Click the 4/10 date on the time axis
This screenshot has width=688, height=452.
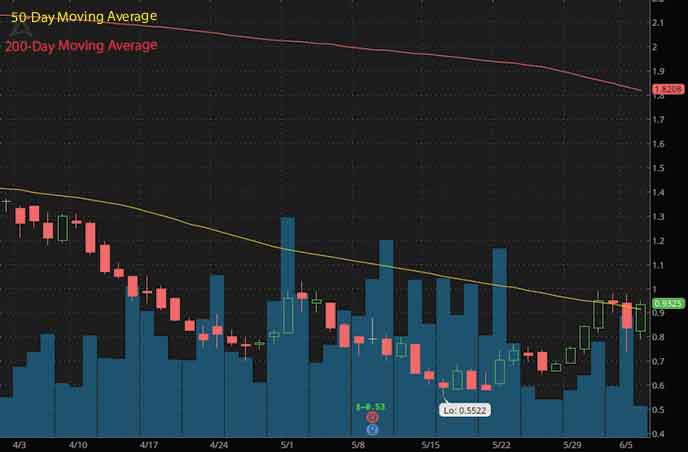click(78, 445)
